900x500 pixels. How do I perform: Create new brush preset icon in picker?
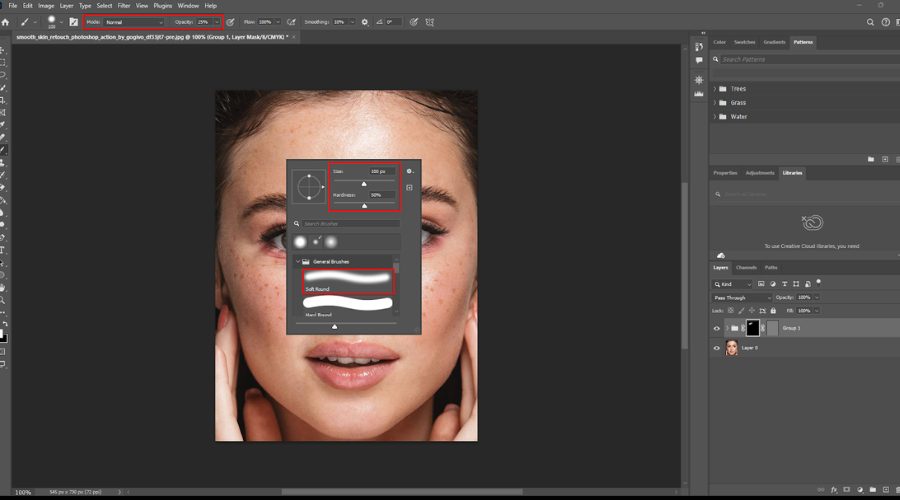(409, 188)
